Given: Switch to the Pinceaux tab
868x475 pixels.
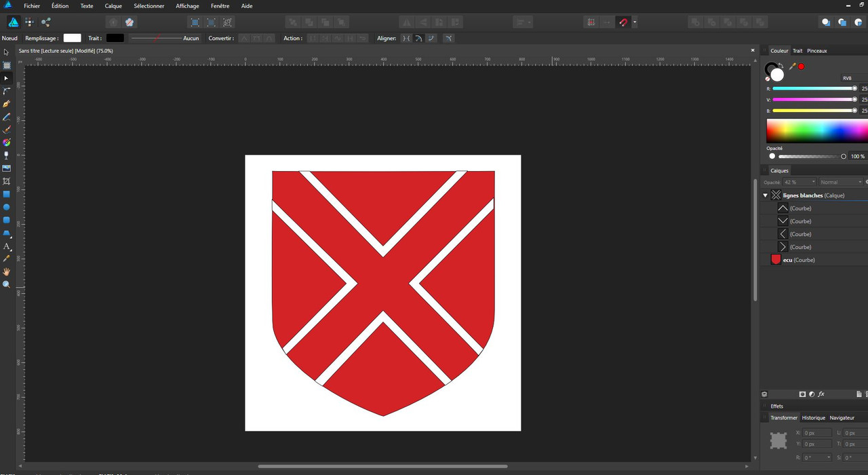Looking at the screenshot, I should [x=817, y=51].
